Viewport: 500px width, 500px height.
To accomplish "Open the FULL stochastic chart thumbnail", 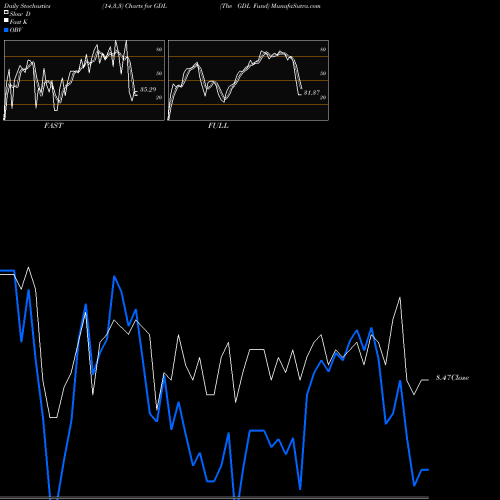I will 248,80.
